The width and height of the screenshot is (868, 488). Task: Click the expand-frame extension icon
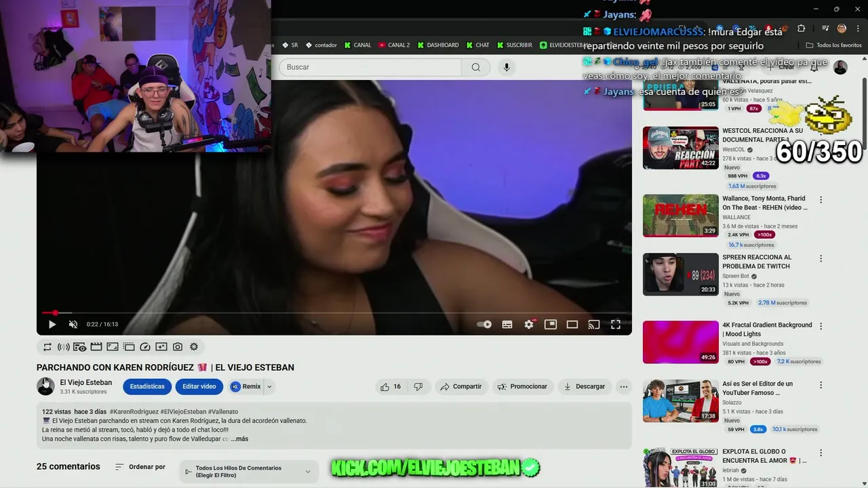coord(113,347)
